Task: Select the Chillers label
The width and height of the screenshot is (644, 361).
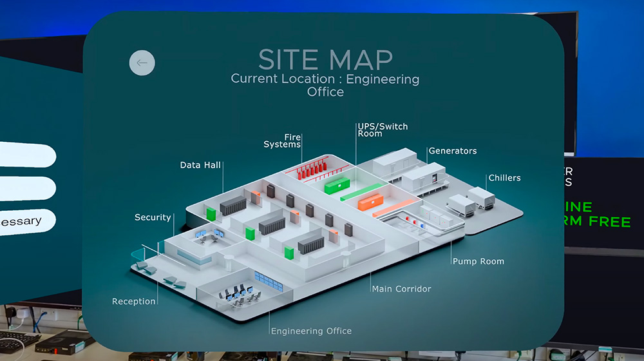Action: 504,178
